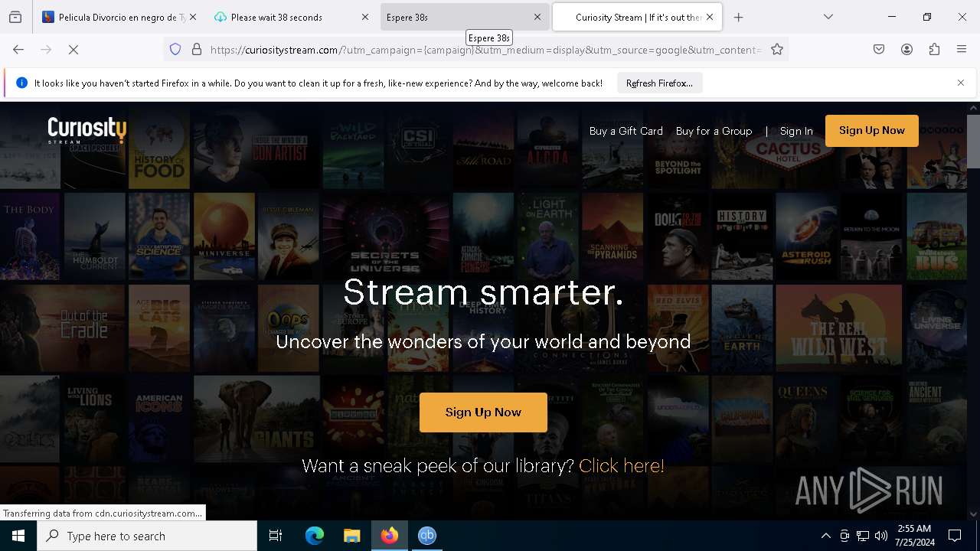
Task: Close the Curiosity Stream tab
Action: pos(710,17)
